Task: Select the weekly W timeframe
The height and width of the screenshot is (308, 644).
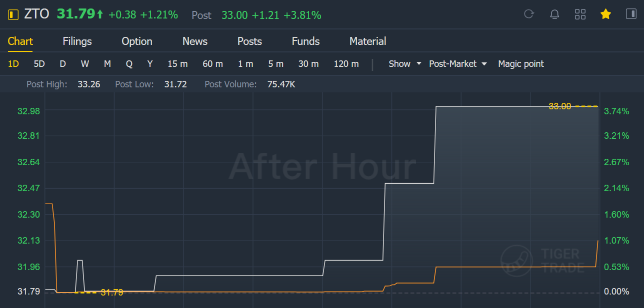Action: (85, 64)
